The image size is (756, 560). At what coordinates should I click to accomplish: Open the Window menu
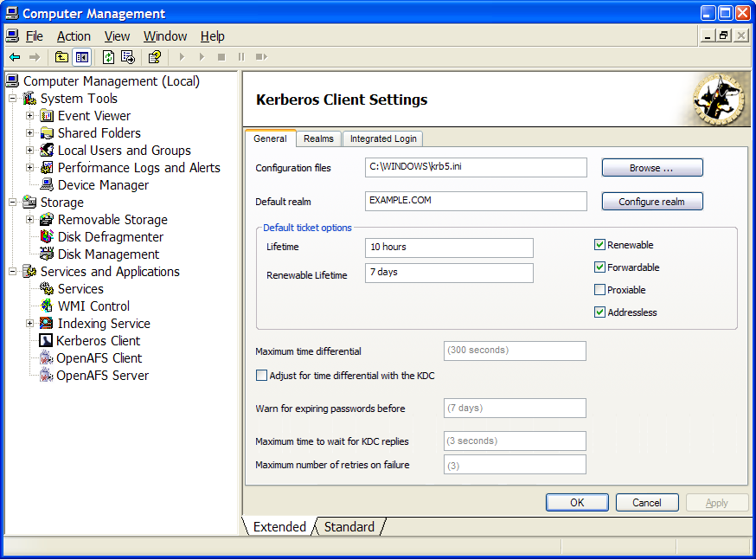(x=165, y=36)
